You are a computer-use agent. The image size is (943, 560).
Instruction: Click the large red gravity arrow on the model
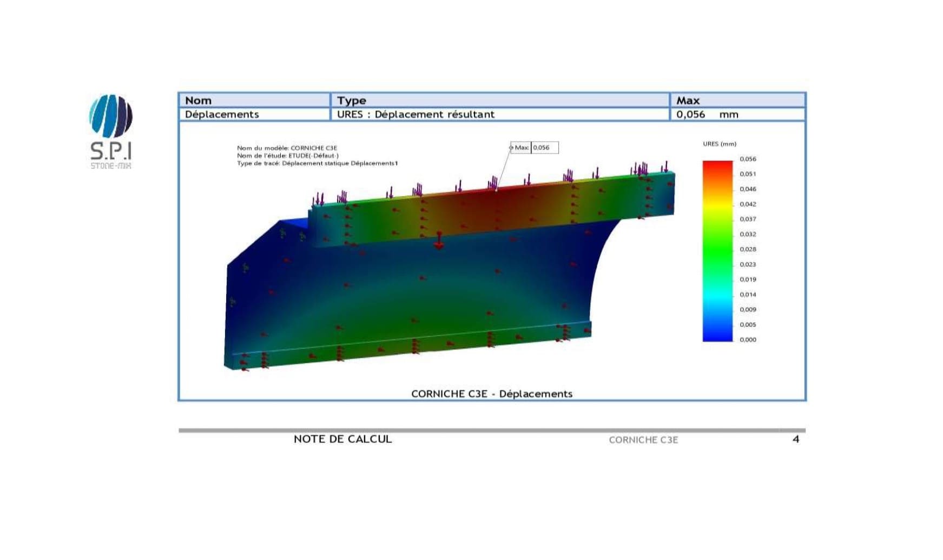point(439,241)
